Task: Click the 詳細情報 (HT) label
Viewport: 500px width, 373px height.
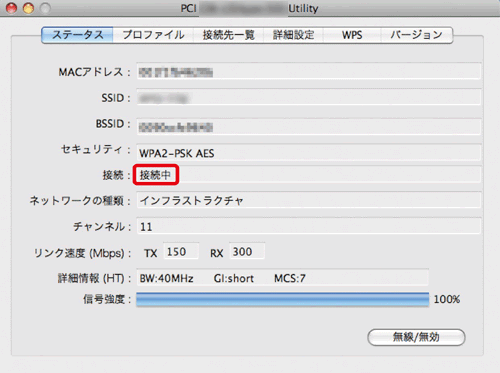Action: pos(94,278)
